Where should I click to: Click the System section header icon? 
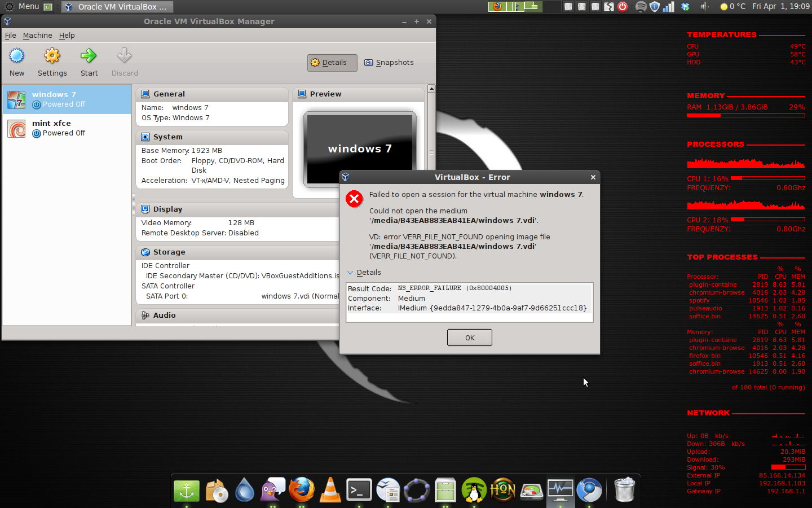145,137
